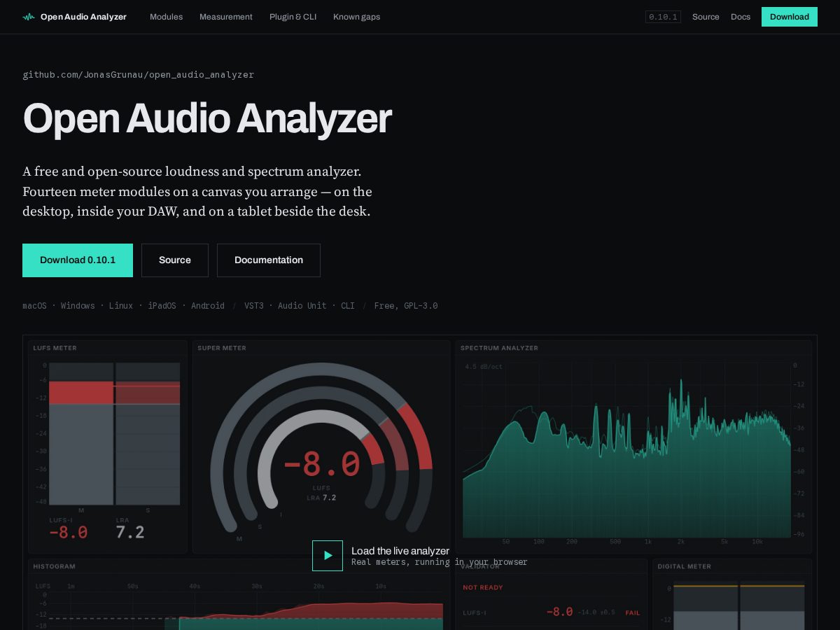Viewport: 840px width, 630px height.
Task: Play the live analyzer demo
Action: [x=328, y=556]
